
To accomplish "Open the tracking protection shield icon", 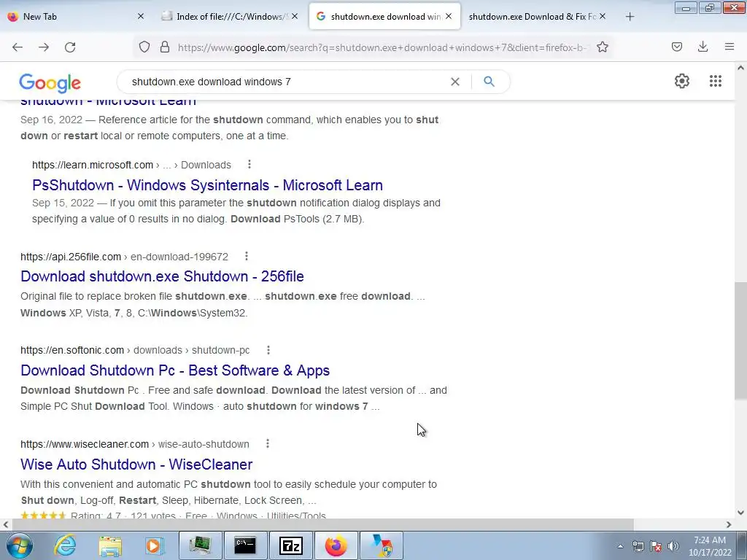I will coord(144,47).
